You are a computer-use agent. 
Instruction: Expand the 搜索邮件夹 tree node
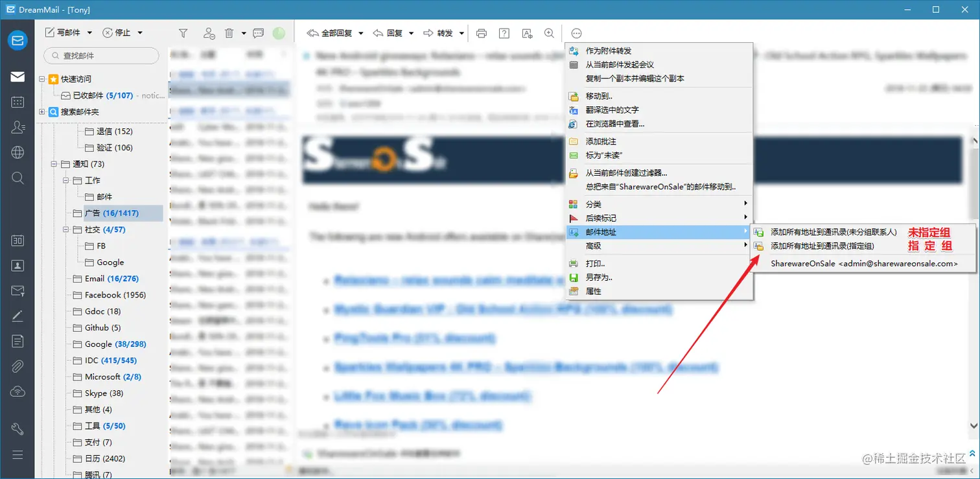[x=42, y=112]
